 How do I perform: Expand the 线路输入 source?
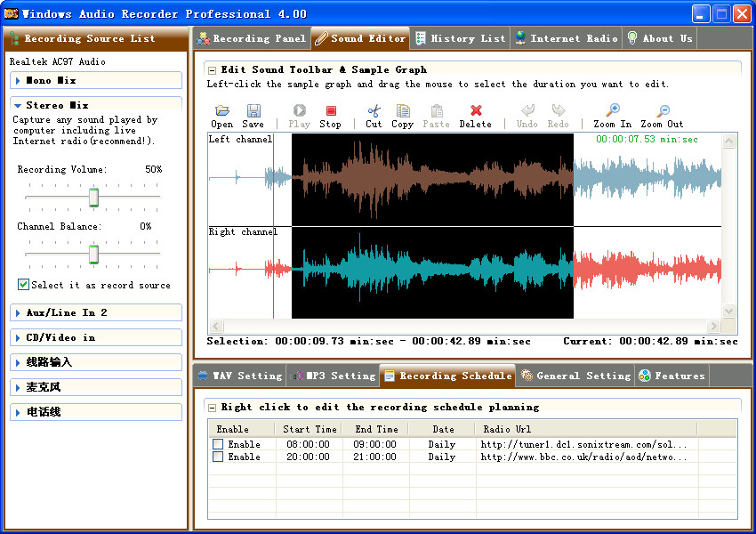pos(96,362)
